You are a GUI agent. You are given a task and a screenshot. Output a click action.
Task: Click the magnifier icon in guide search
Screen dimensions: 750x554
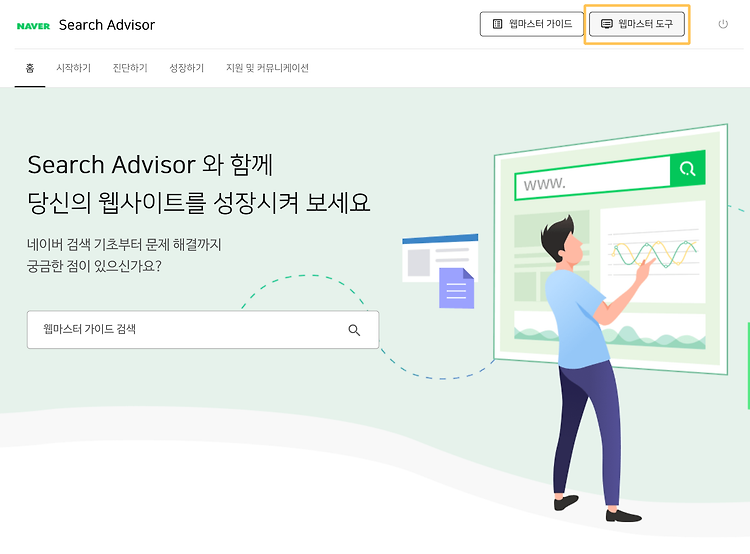point(354,330)
